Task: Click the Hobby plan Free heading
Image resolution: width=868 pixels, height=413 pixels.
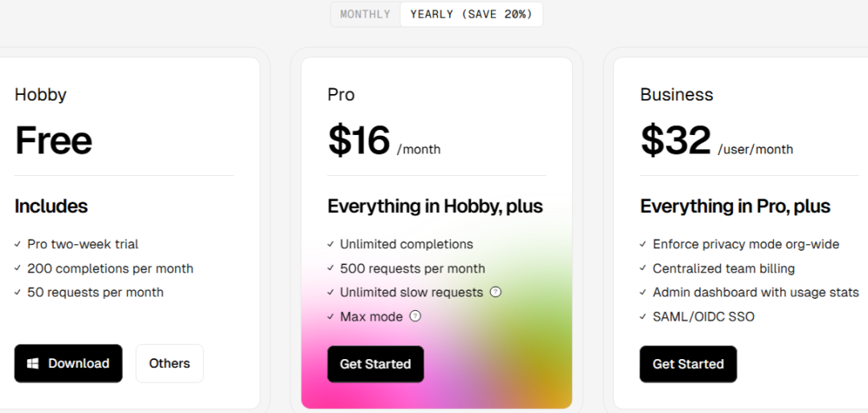Action: point(53,140)
